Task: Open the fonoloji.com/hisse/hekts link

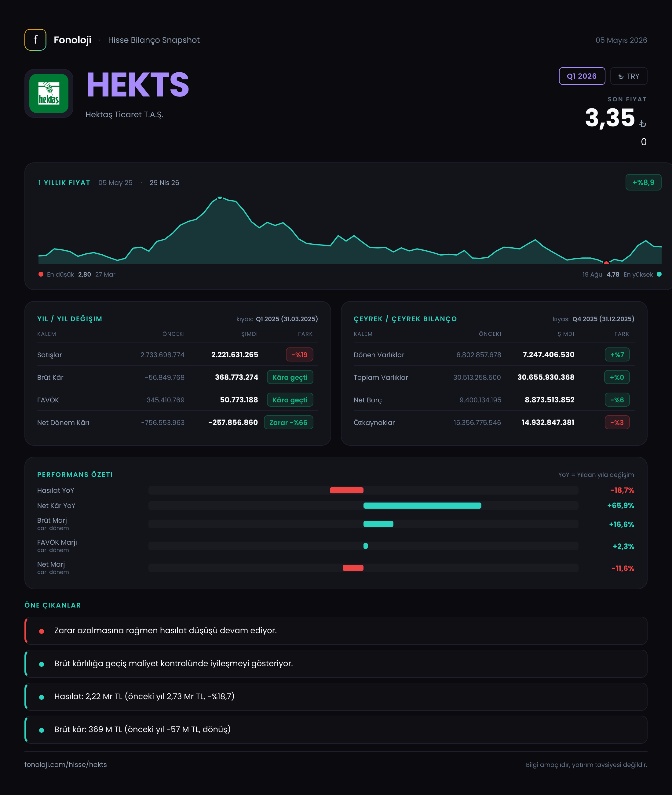Action: (66, 764)
